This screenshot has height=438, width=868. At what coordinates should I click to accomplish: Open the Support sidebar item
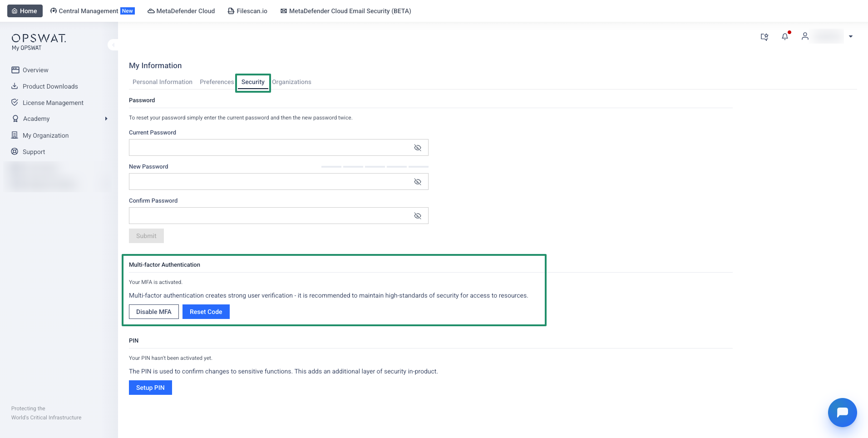pos(34,152)
